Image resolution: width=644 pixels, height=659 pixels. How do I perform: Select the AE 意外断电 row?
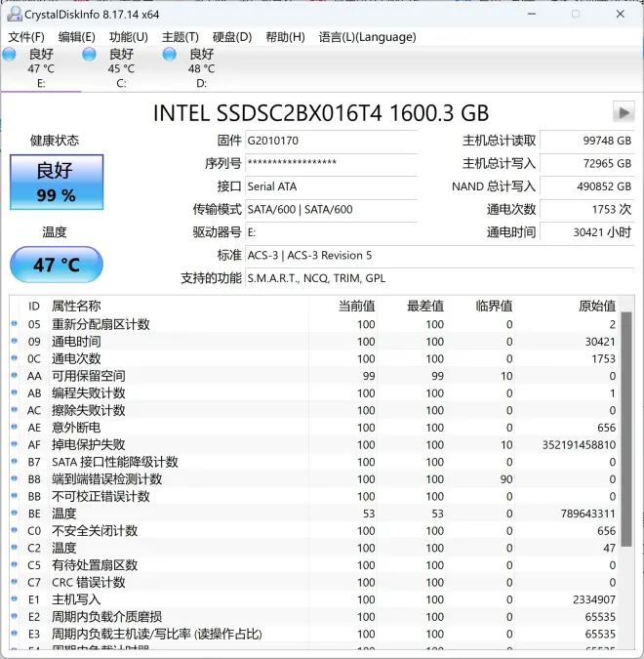pos(314,428)
